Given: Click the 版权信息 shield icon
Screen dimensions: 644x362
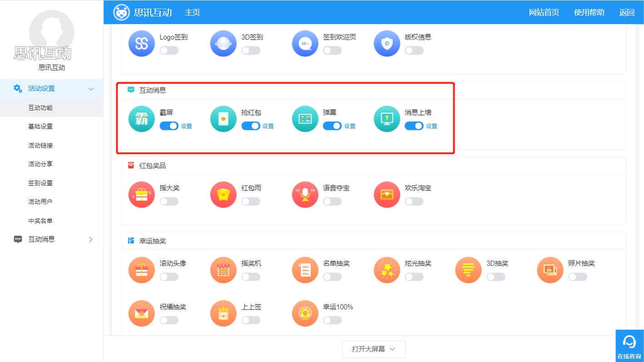Looking at the screenshot, I should point(387,44).
